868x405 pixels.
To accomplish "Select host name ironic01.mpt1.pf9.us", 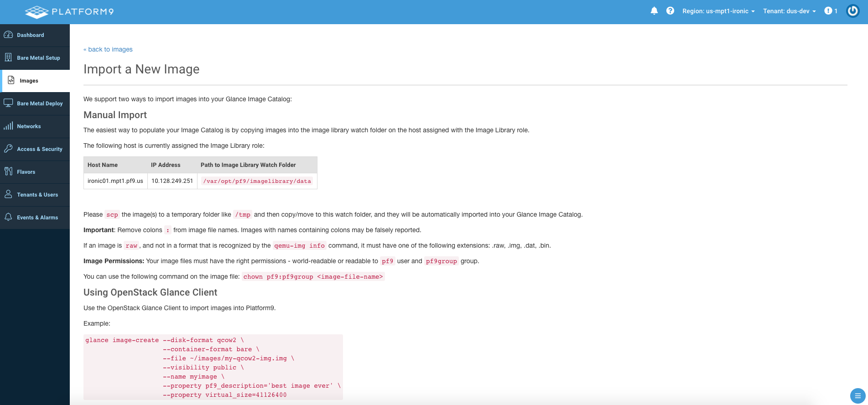I will [x=115, y=181].
